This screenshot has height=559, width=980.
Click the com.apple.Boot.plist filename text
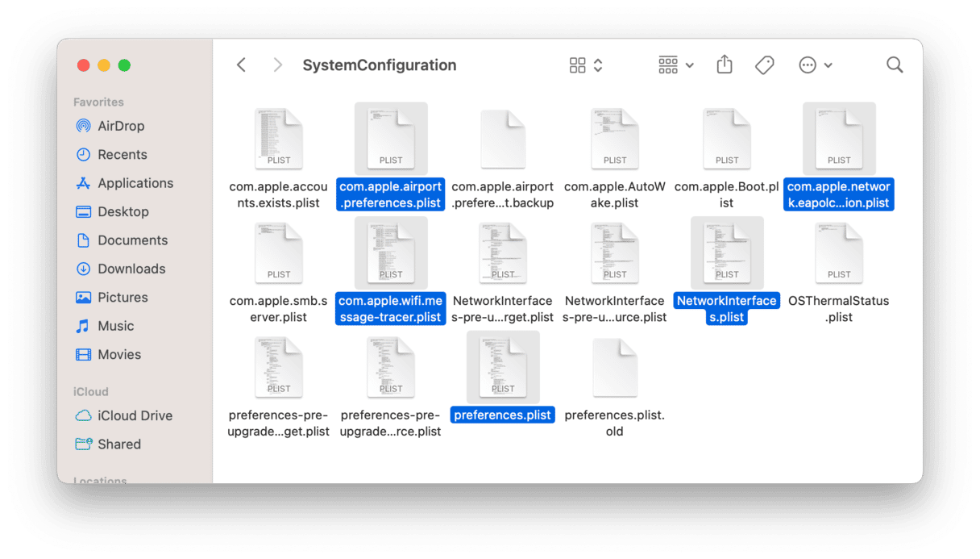[727, 194]
